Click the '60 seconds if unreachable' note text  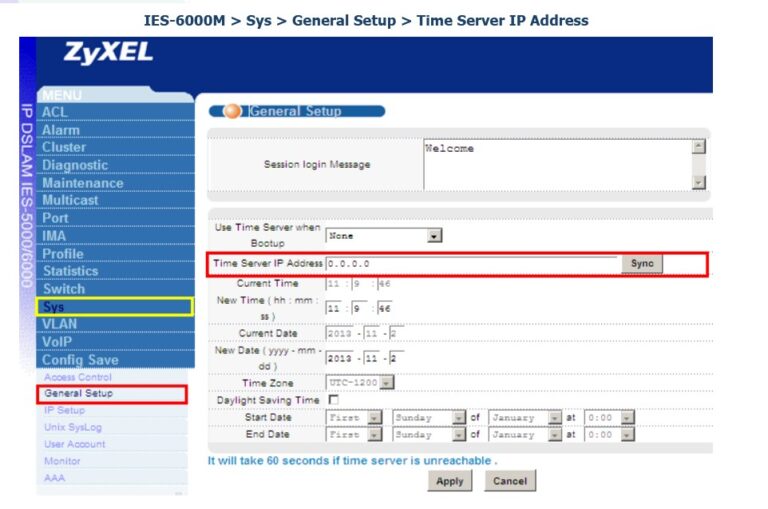(x=352, y=461)
